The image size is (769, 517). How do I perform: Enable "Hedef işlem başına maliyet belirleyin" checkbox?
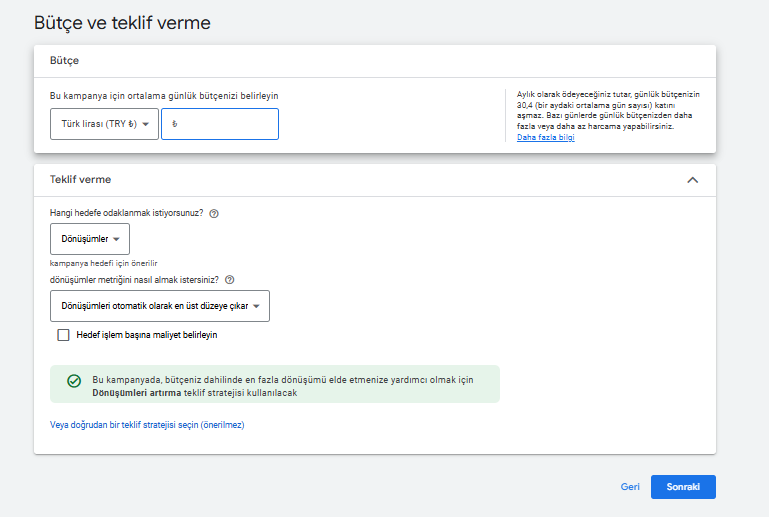click(x=63, y=335)
